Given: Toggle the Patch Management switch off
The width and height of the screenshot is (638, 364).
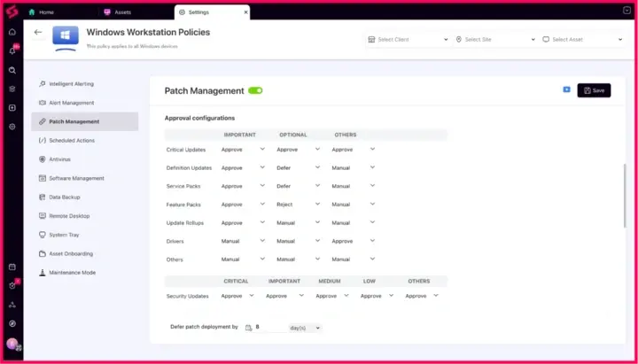Looking at the screenshot, I should [255, 90].
